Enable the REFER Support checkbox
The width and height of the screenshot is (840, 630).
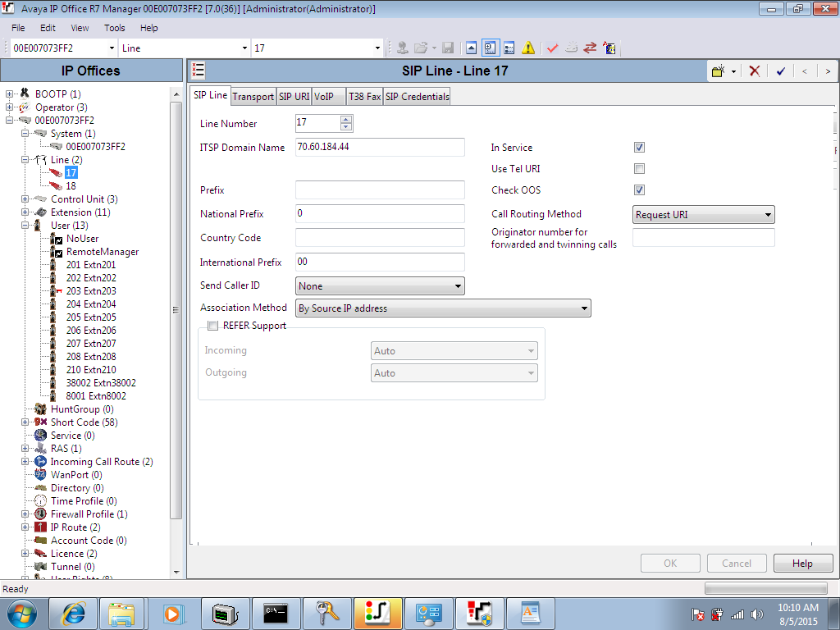coord(213,326)
